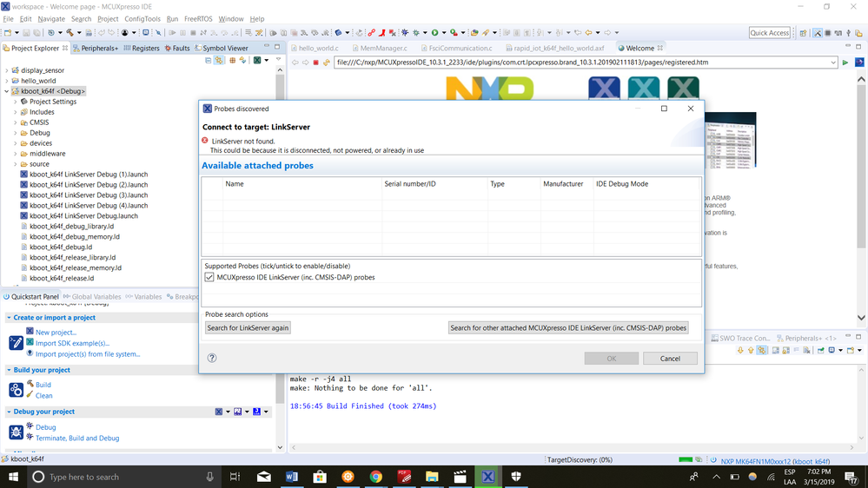Click MCUXpresso IDE taskbar icon

tap(487, 477)
